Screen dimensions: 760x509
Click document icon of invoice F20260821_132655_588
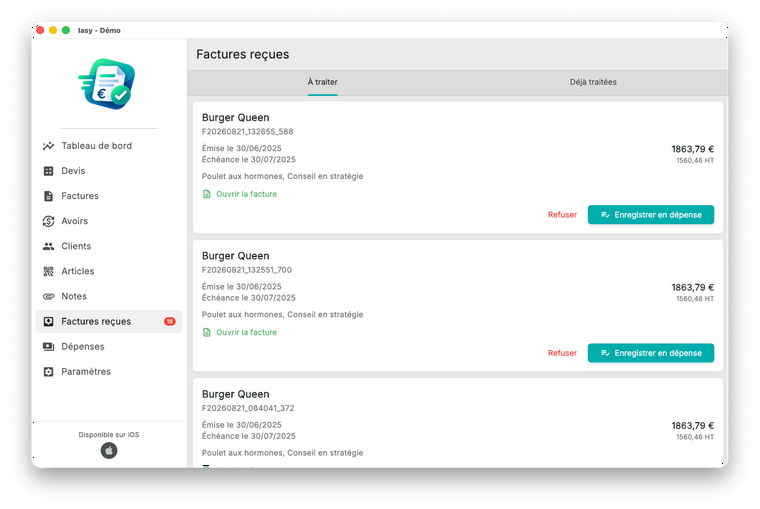tap(206, 194)
